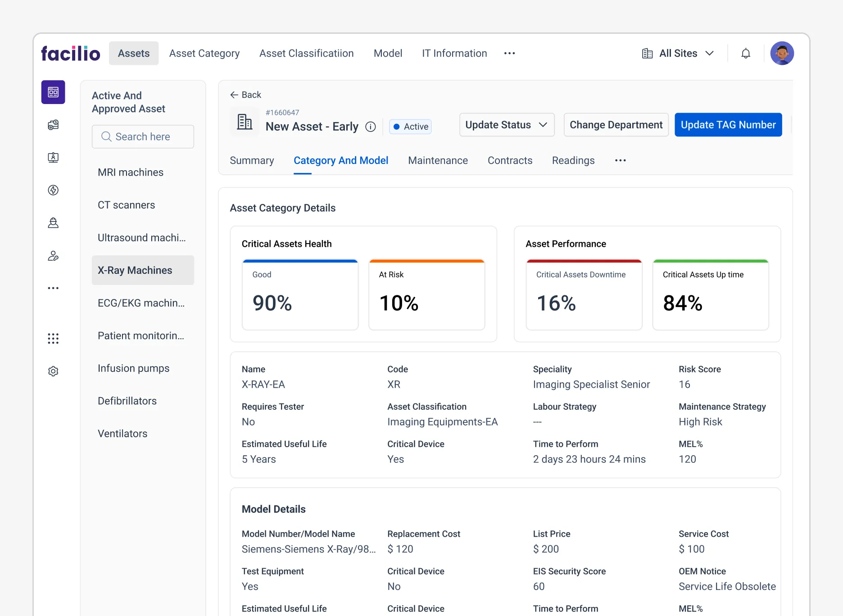Expand the ellipsis menu beside Readings tab

click(x=620, y=160)
